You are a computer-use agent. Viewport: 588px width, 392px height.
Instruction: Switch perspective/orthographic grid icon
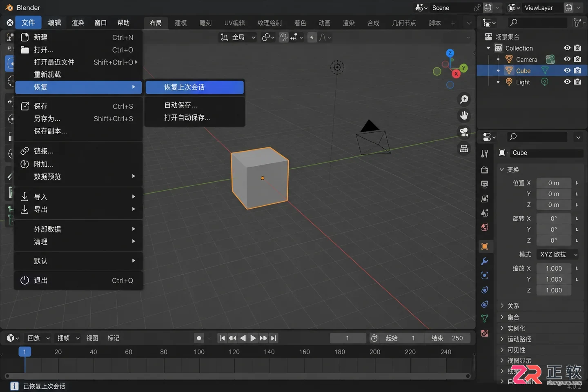[464, 149]
